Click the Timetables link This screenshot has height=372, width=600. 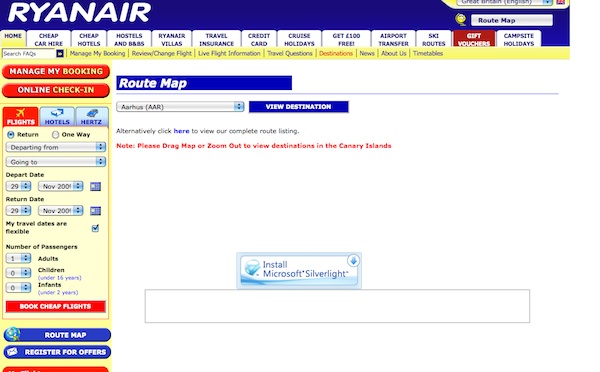(x=428, y=54)
